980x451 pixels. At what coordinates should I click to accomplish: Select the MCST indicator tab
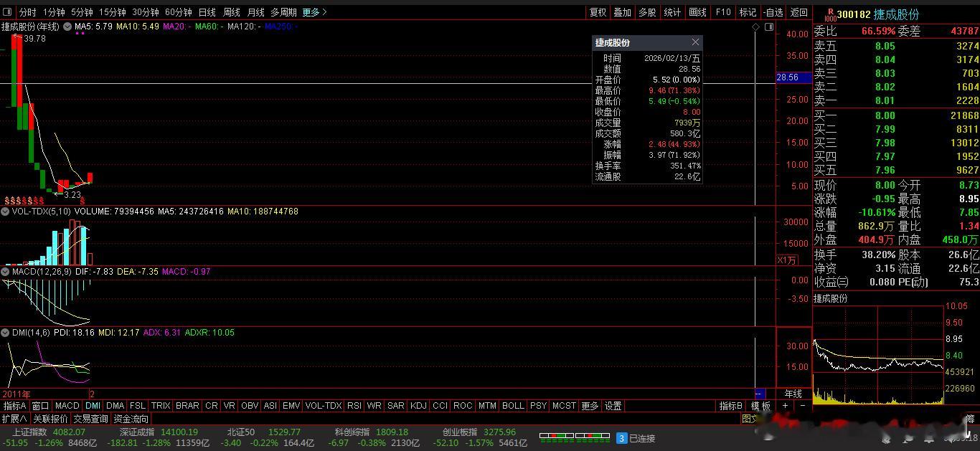564,406
